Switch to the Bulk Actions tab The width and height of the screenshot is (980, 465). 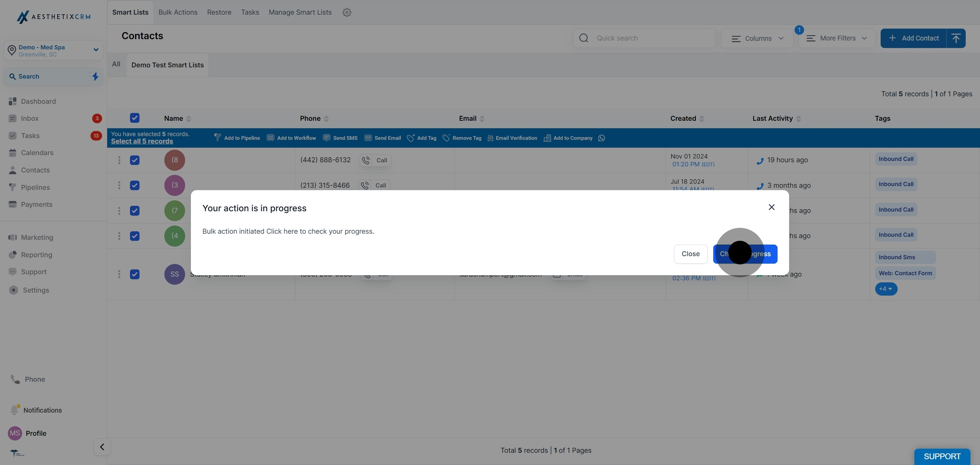click(178, 12)
